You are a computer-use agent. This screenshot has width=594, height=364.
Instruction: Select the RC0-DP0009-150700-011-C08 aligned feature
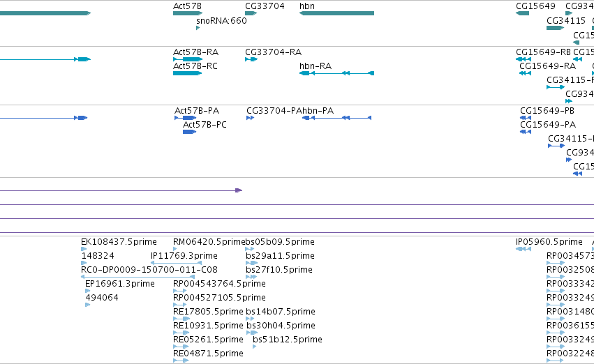138,277
